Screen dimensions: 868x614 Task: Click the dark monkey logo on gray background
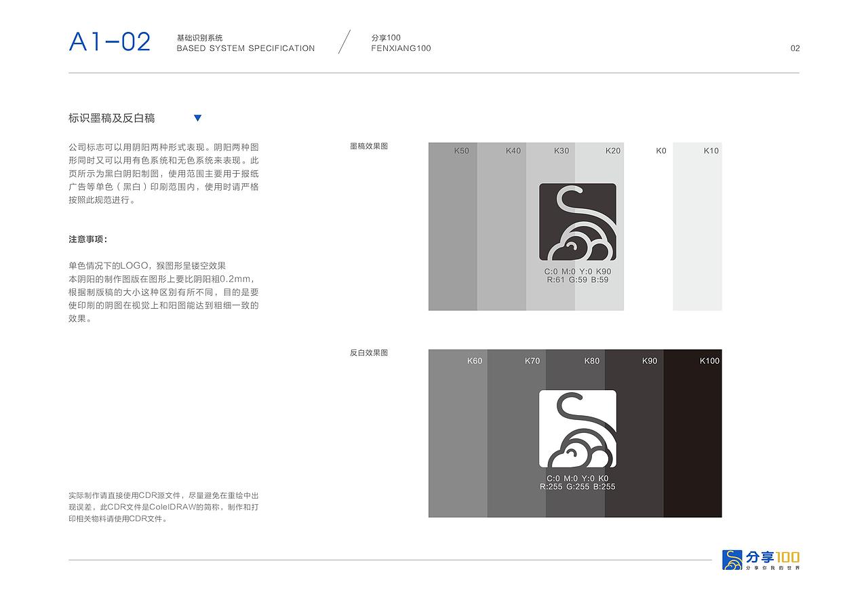pos(578,222)
